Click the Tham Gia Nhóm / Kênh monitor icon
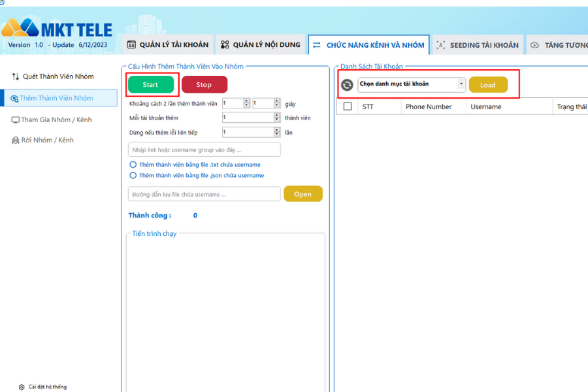Viewport: 588px width, 392px height. tap(16, 120)
